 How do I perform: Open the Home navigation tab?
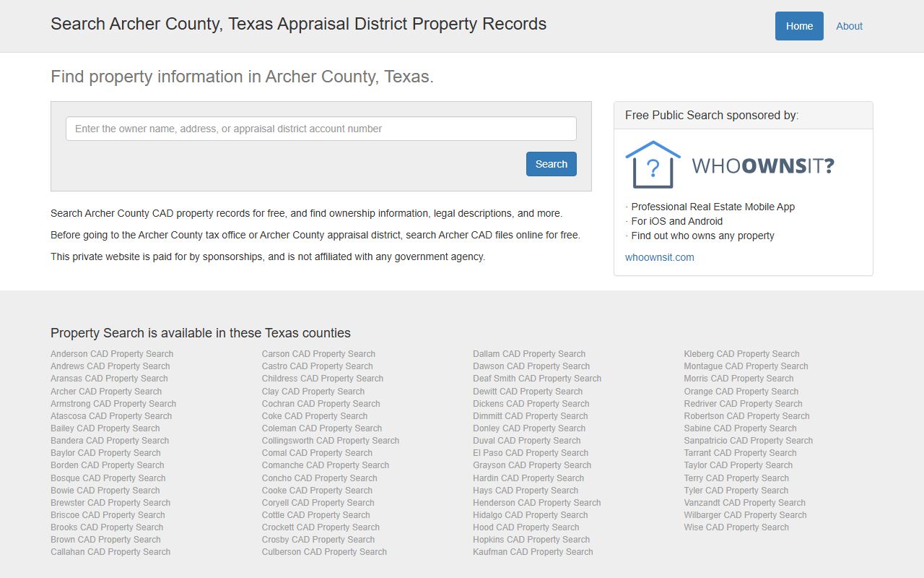pyautogui.click(x=799, y=26)
